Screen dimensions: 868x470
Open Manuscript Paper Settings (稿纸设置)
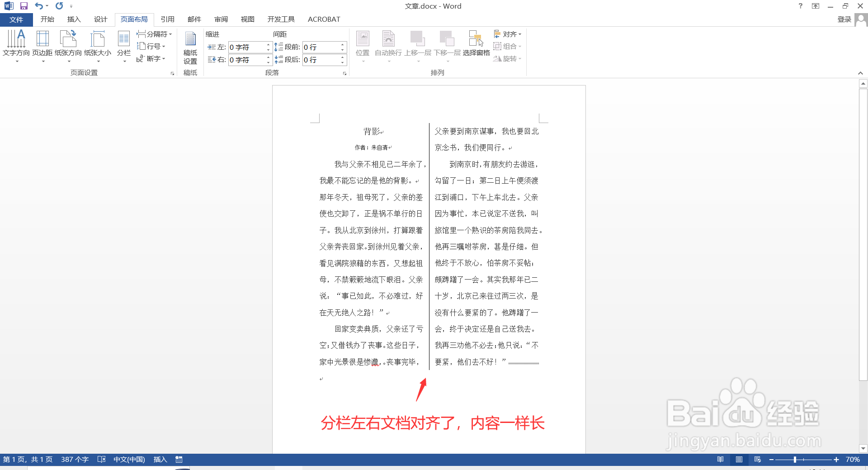(x=190, y=48)
